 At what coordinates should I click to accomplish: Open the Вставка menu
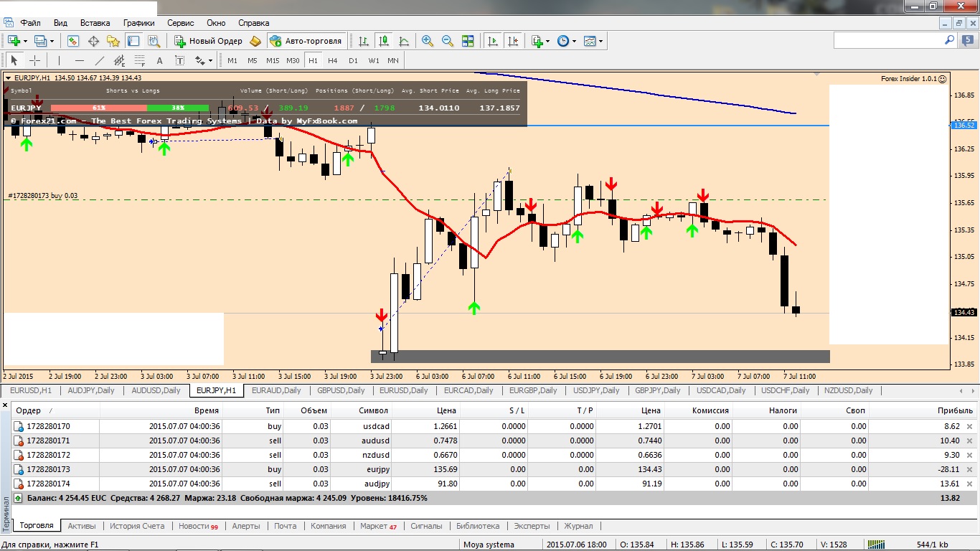tap(95, 23)
